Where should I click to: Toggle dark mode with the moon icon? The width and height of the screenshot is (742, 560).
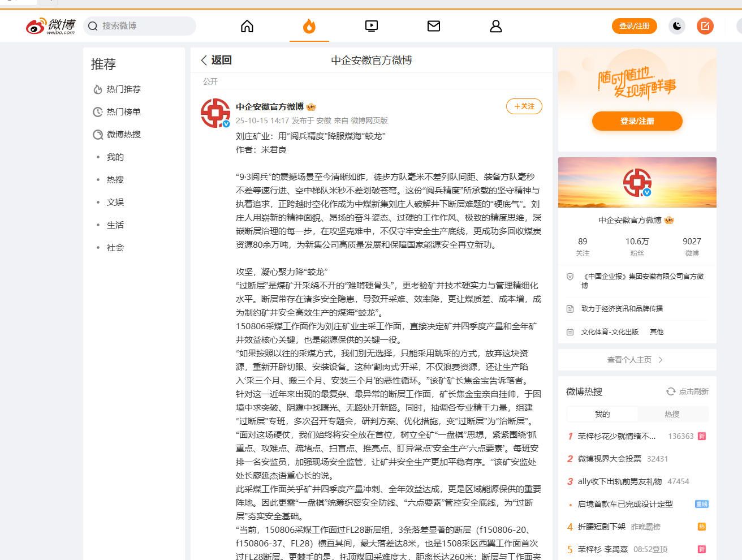click(x=677, y=26)
